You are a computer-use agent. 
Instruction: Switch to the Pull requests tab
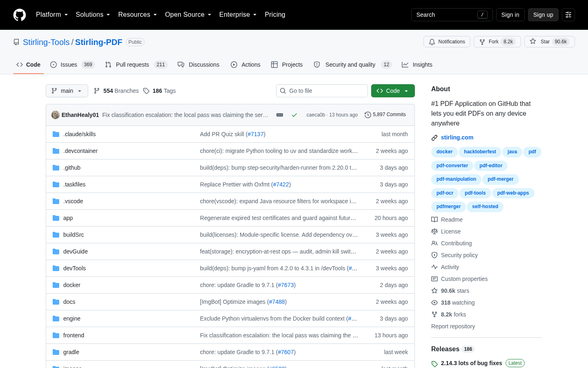136,65
